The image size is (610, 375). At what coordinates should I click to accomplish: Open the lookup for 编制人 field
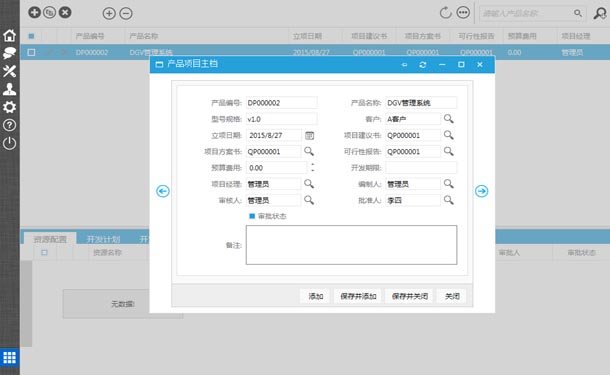click(x=449, y=184)
